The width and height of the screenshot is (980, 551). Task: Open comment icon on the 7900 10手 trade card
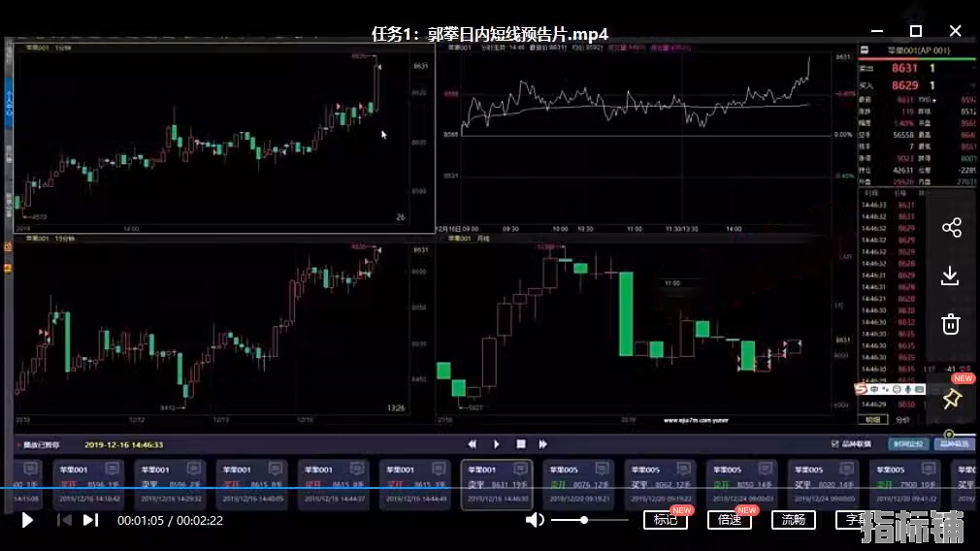coord(929,469)
